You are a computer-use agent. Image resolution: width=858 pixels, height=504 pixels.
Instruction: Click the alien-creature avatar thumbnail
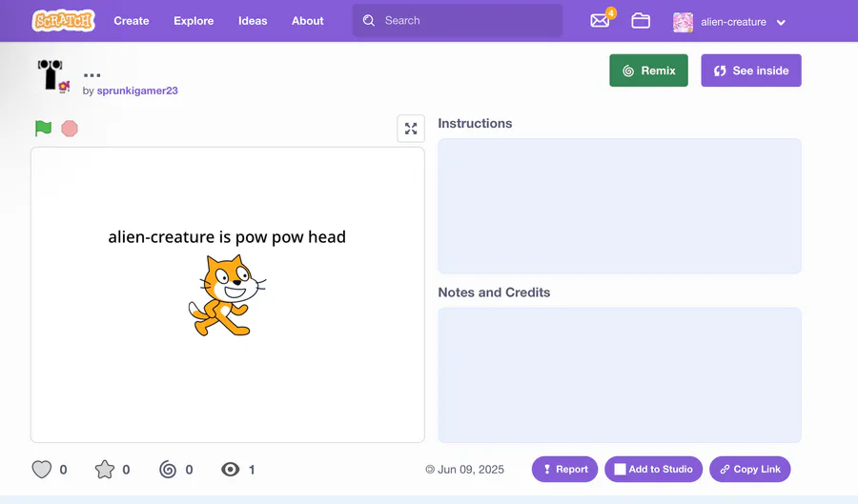[683, 23]
